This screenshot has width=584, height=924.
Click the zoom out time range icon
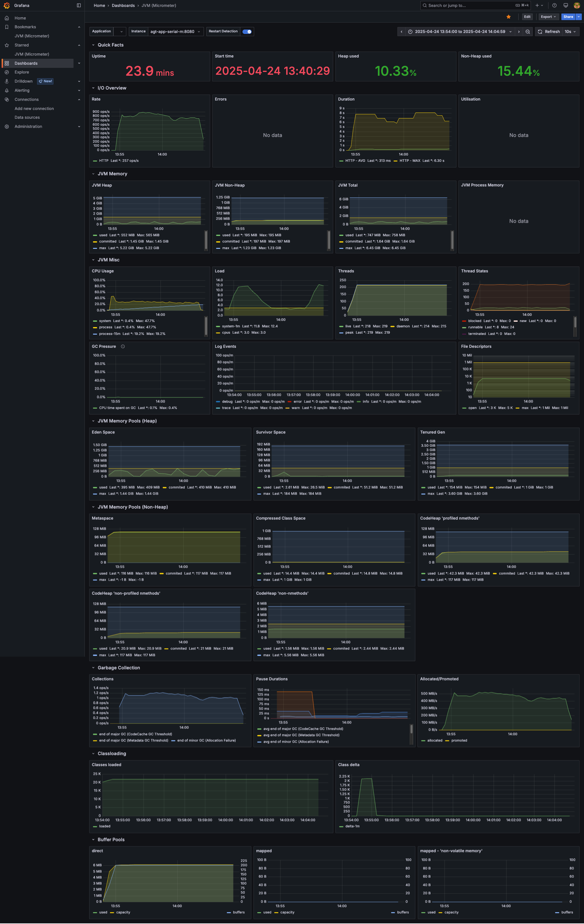click(x=527, y=32)
